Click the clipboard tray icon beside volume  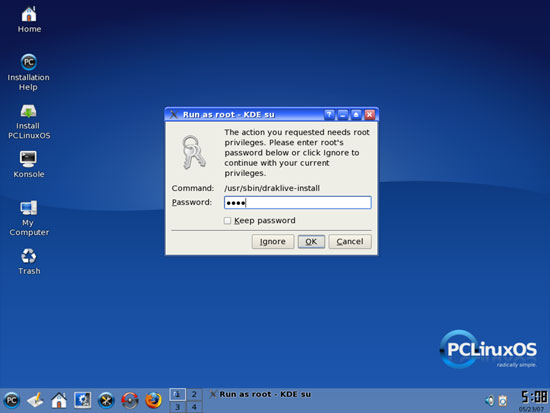(x=503, y=400)
